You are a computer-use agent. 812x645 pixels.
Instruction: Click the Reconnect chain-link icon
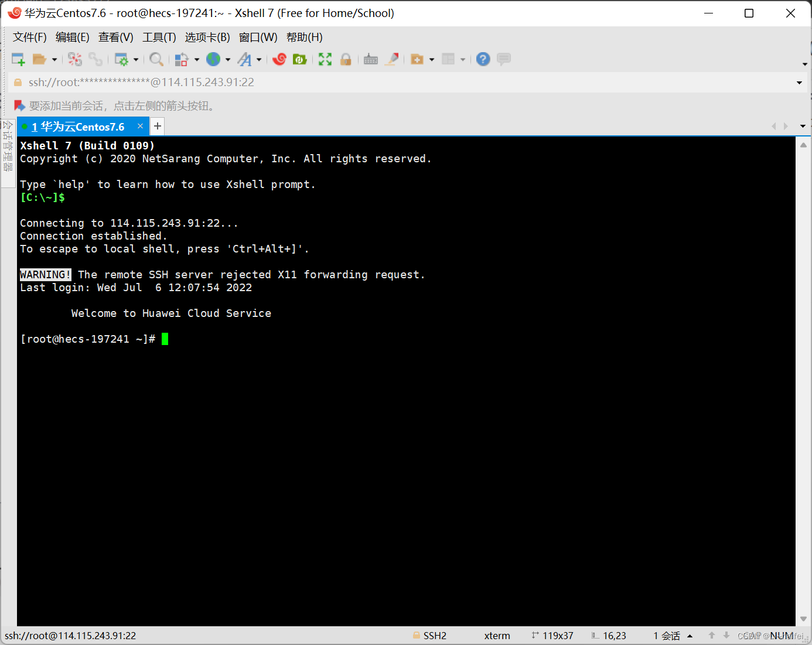pos(95,59)
